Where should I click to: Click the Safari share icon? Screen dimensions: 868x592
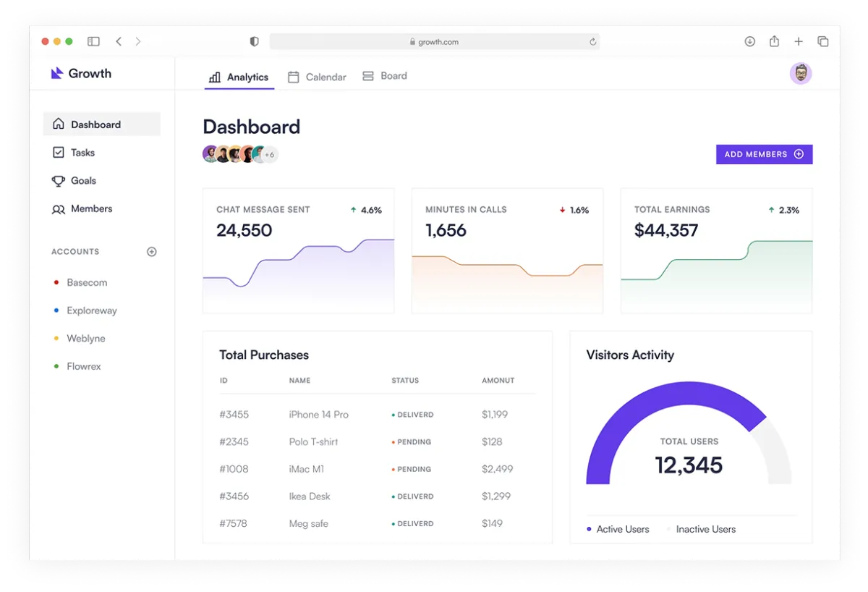click(x=774, y=41)
